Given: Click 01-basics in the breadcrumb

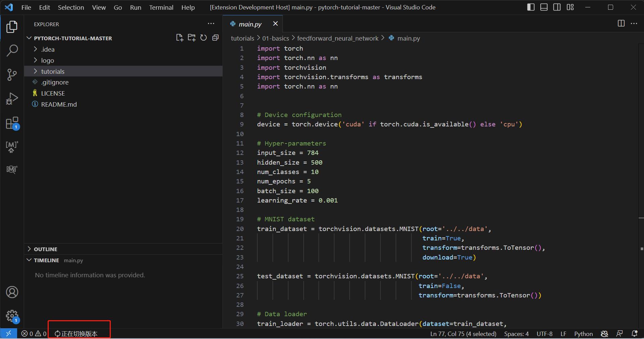Looking at the screenshot, I should (276, 38).
